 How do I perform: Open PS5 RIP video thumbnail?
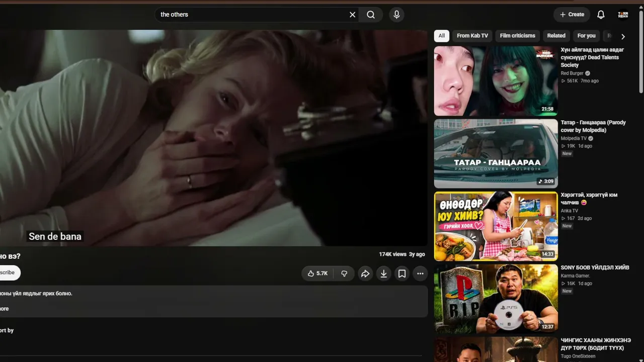(496, 299)
